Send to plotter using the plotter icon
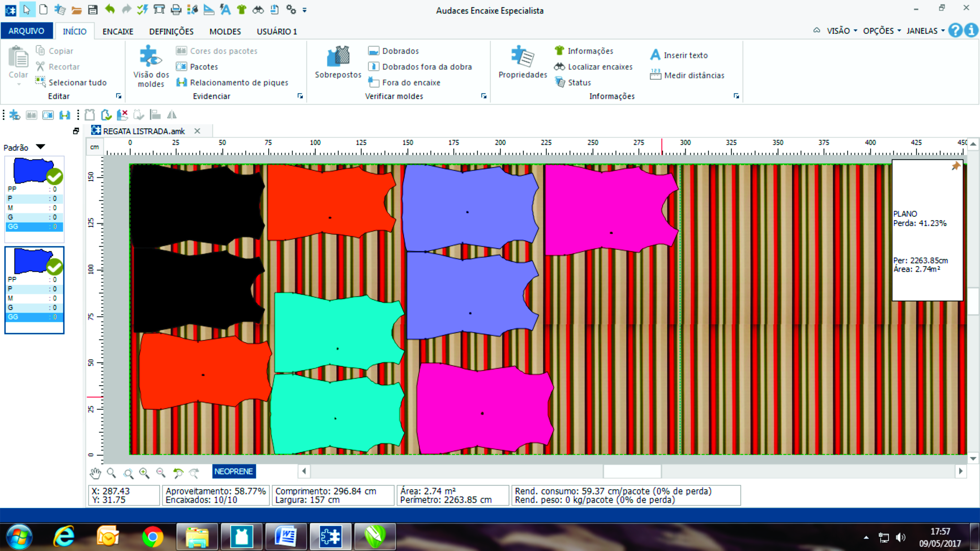Screen dimensions: 980x551 tap(159, 9)
